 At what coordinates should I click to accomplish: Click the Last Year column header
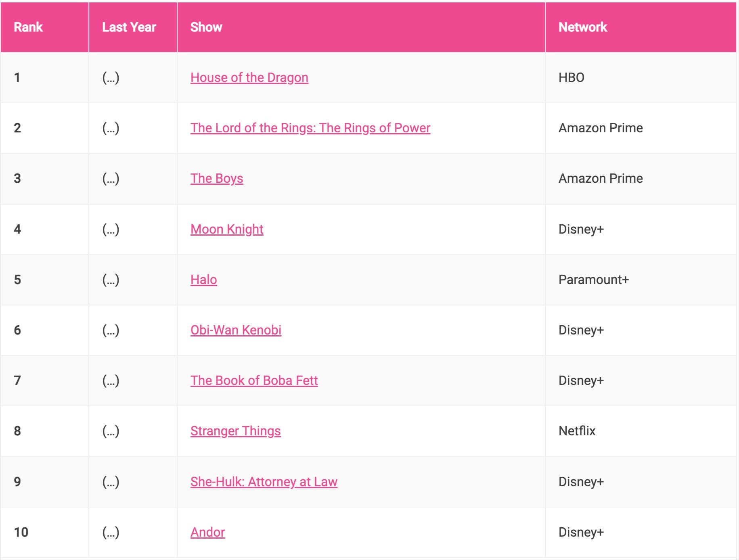tap(129, 27)
